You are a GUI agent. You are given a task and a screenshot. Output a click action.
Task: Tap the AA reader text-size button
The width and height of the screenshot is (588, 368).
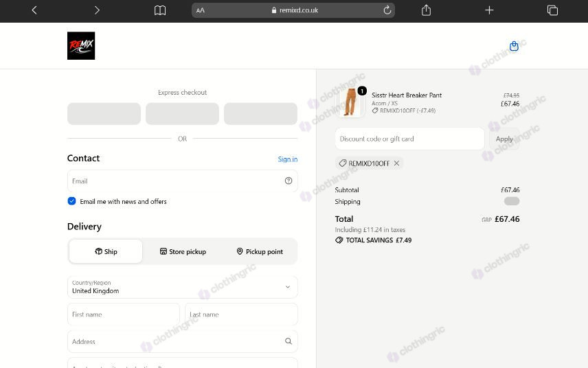click(x=201, y=10)
